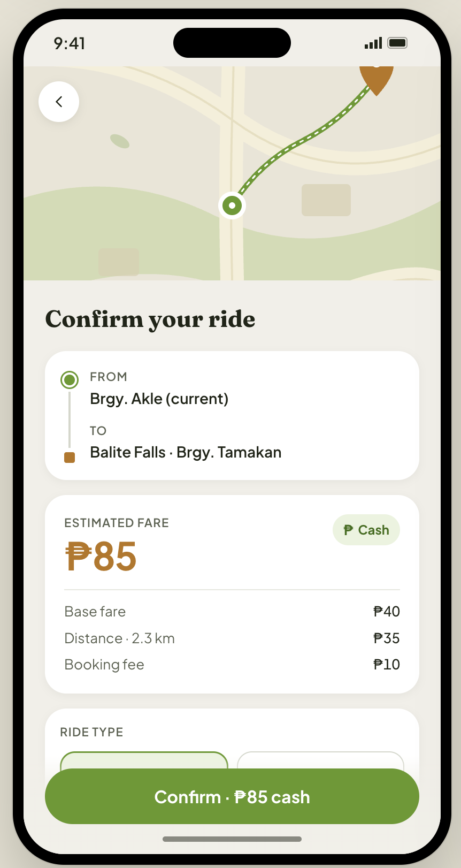Edit the Brgy. Akle pickup location
The height and width of the screenshot is (868, 461).
(x=159, y=399)
